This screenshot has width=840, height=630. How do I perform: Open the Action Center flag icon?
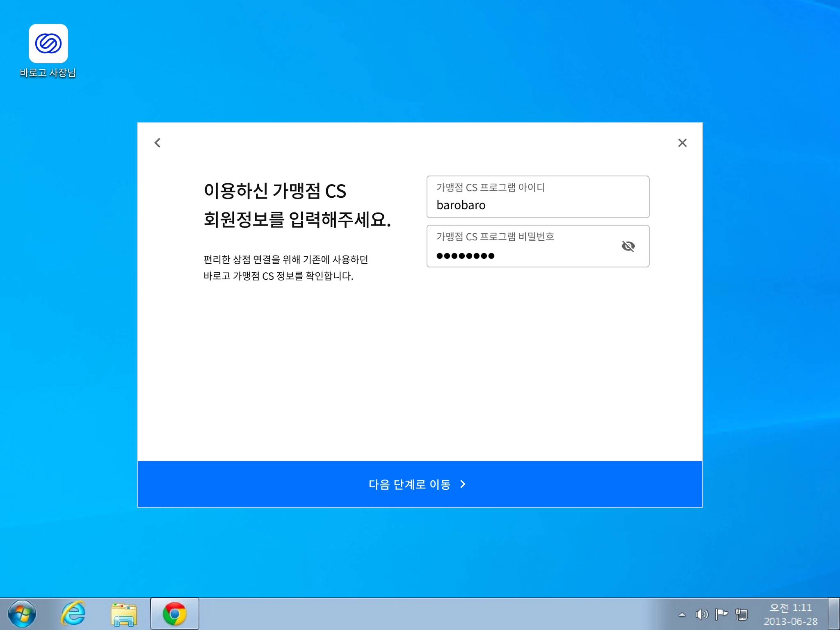721,614
